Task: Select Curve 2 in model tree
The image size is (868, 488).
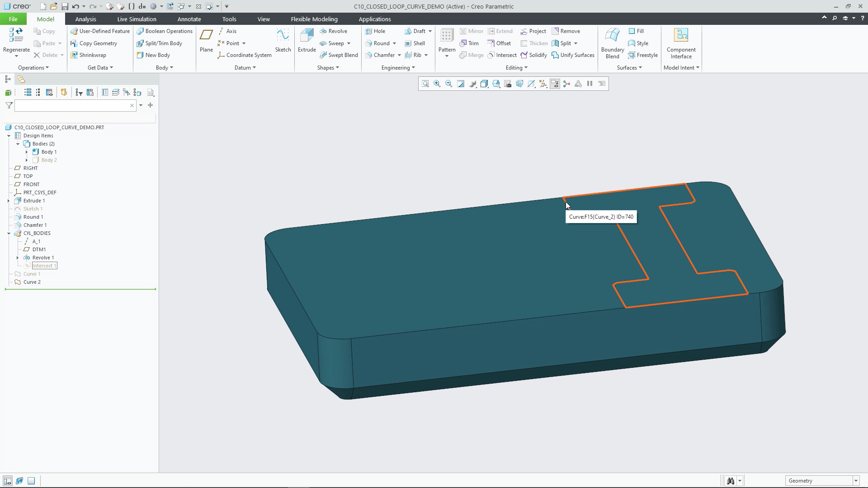Action: pyautogui.click(x=32, y=282)
